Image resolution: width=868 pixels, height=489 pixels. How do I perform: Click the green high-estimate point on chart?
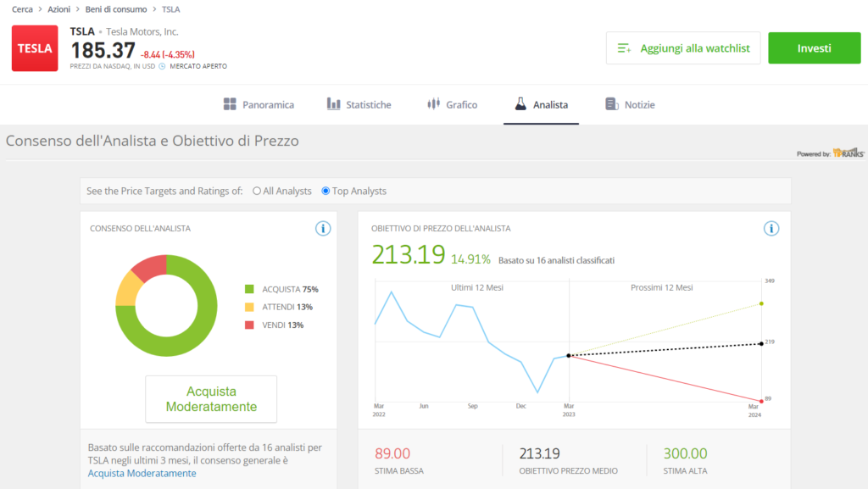click(x=761, y=303)
